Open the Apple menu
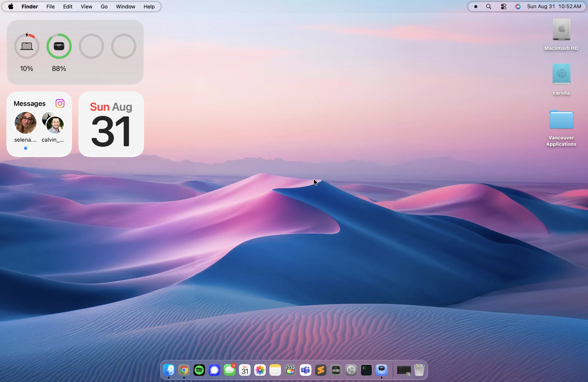 [x=11, y=6]
